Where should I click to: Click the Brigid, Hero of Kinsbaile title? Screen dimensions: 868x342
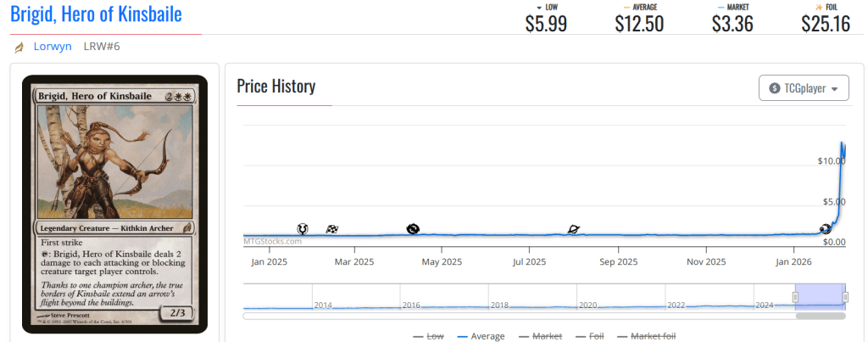(x=96, y=14)
